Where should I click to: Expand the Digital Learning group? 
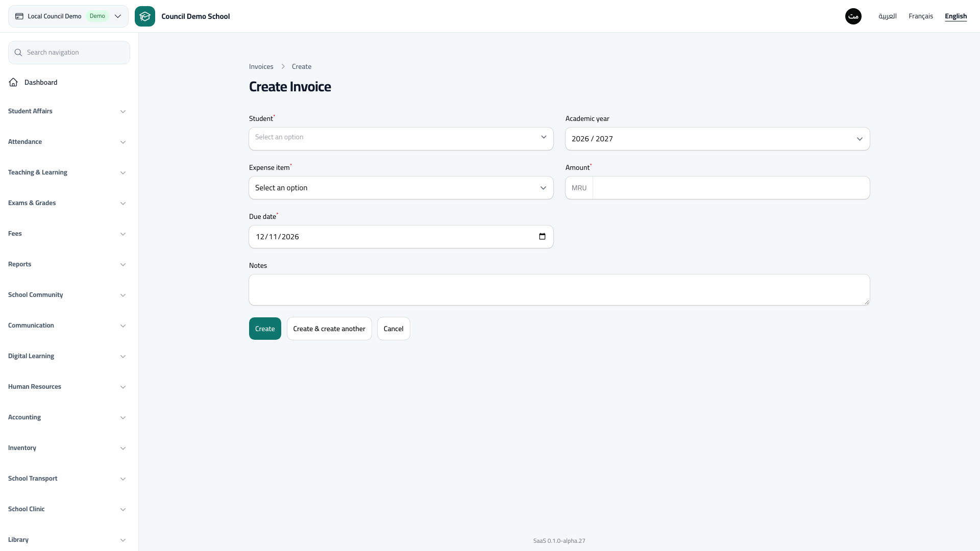click(x=67, y=356)
